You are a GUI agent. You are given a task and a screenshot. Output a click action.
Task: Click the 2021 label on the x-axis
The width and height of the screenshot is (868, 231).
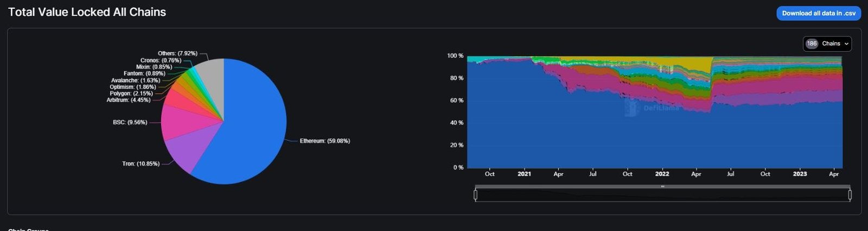pyautogui.click(x=524, y=174)
